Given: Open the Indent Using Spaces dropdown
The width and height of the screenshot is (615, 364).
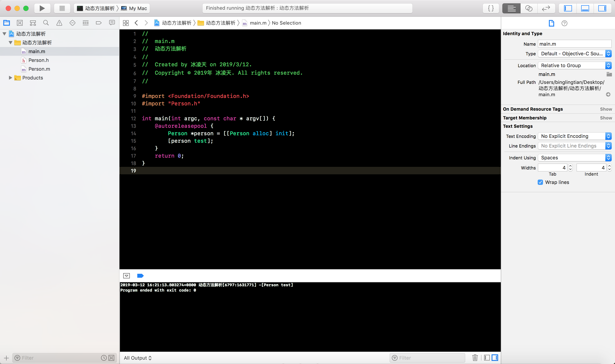Looking at the screenshot, I should 574,158.
